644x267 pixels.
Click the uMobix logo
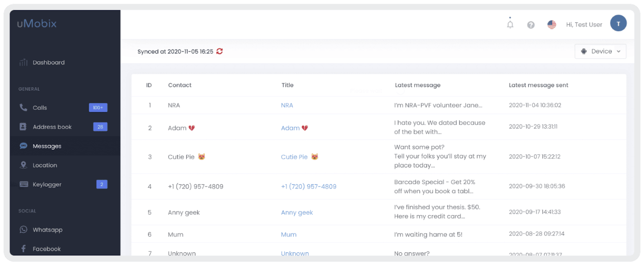click(37, 23)
